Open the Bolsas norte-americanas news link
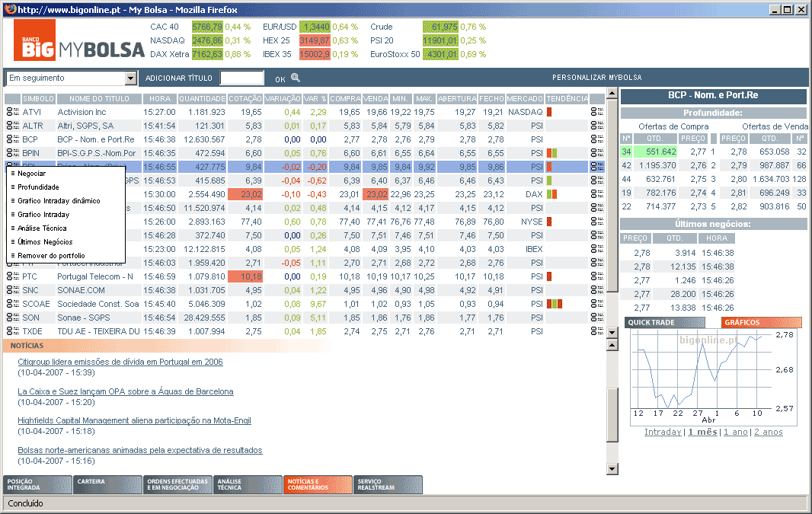This screenshot has height=514, width=812. click(140, 450)
